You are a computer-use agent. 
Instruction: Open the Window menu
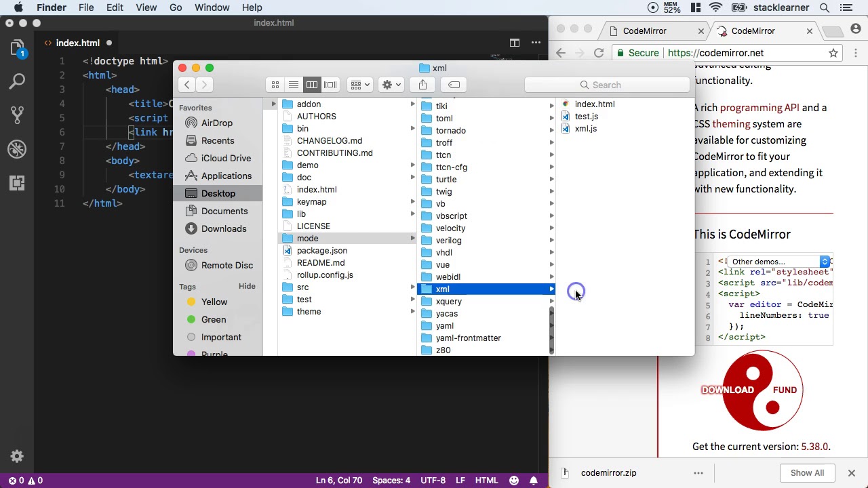212,7
